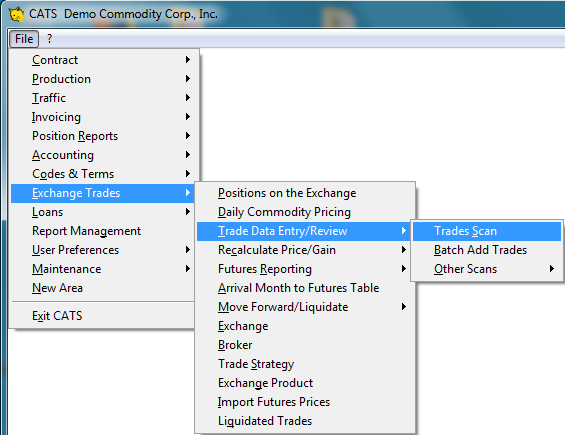The width and height of the screenshot is (565, 435).
Task: Choose Report Management from File menu
Action: 103,231
